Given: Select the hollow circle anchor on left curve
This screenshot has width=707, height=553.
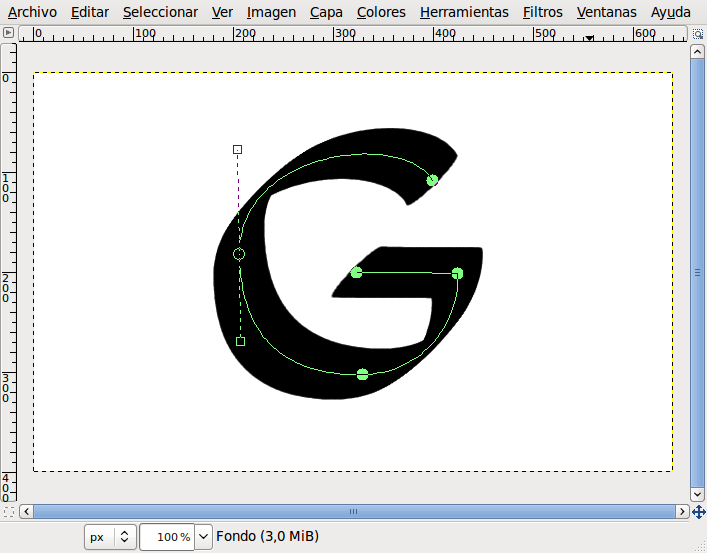Looking at the screenshot, I should [x=239, y=254].
